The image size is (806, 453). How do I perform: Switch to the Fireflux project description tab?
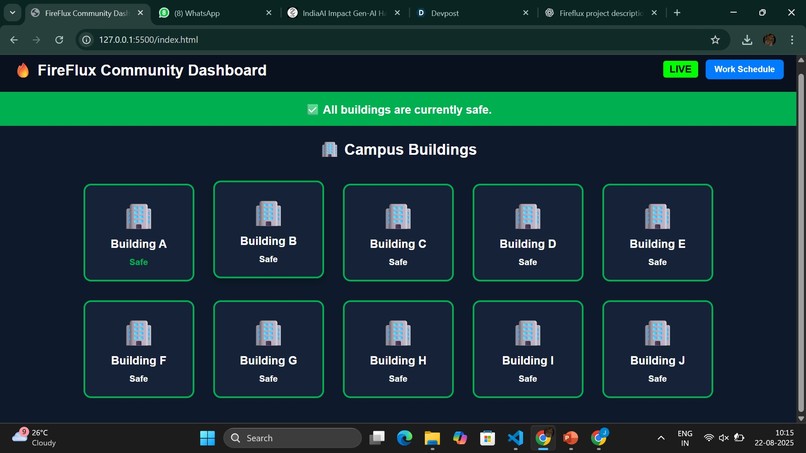pos(600,13)
